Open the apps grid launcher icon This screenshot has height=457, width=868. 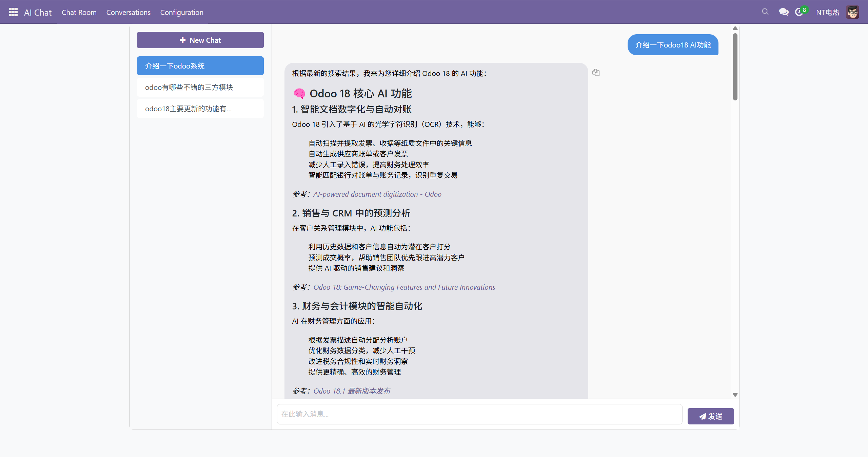point(13,12)
